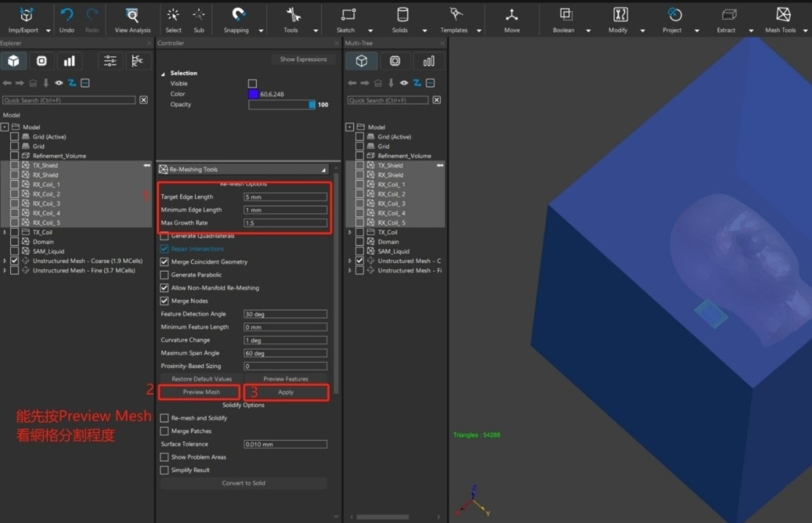Collapse the Selection section
The height and width of the screenshot is (523, 812).
point(163,74)
